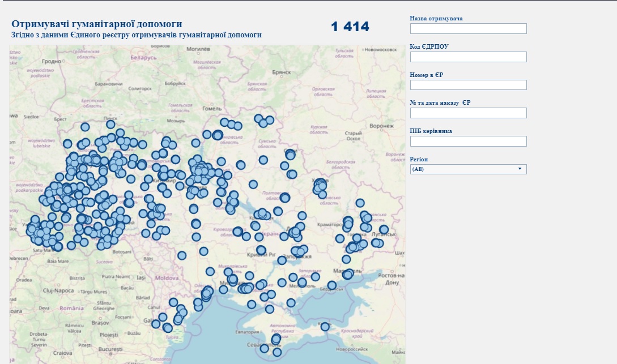
Task: Select the lone marker east of the Kharkiv cluster
Action: click(x=360, y=203)
